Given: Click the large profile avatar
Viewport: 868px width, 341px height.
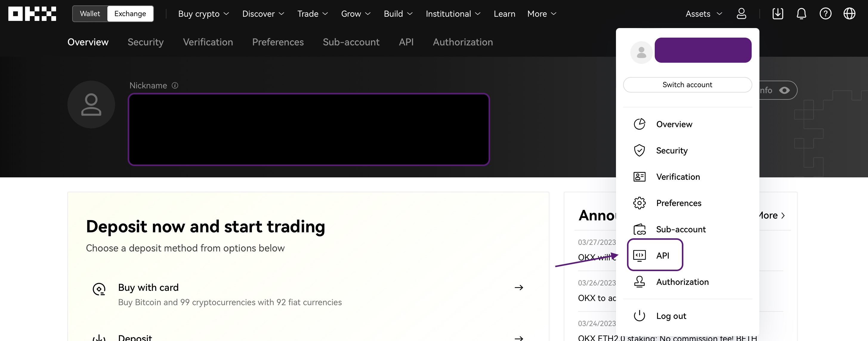Looking at the screenshot, I should point(91,105).
